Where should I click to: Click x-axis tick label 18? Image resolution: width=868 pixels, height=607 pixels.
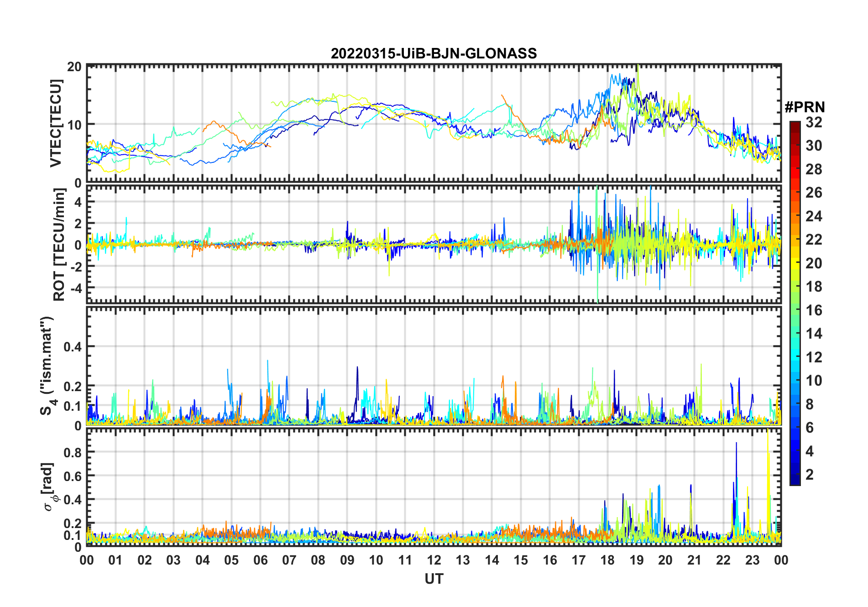pyautogui.click(x=607, y=560)
